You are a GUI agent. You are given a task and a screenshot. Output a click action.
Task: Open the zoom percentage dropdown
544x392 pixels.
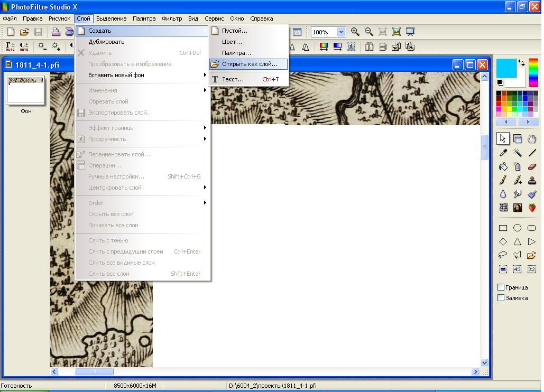pyautogui.click(x=341, y=32)
